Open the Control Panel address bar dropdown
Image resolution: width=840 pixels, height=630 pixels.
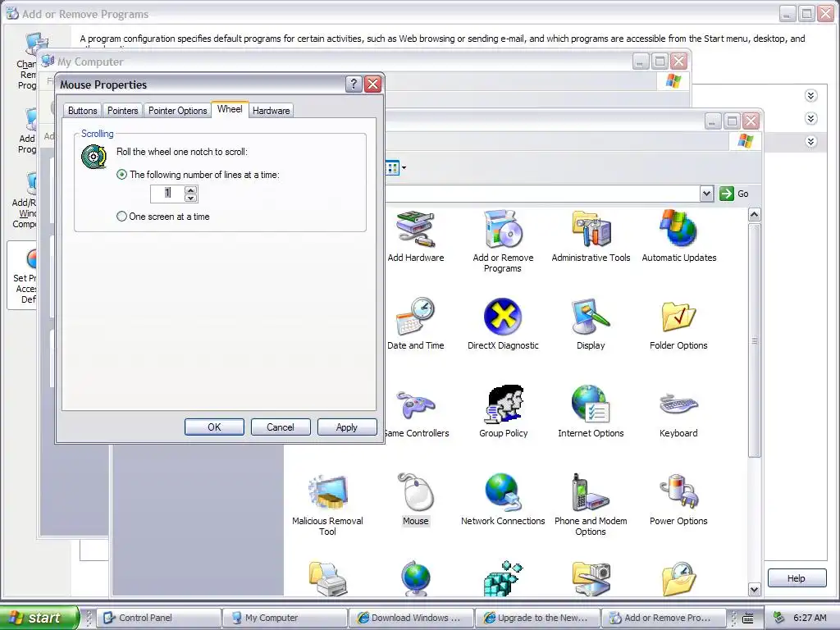(x=706, y=194)
